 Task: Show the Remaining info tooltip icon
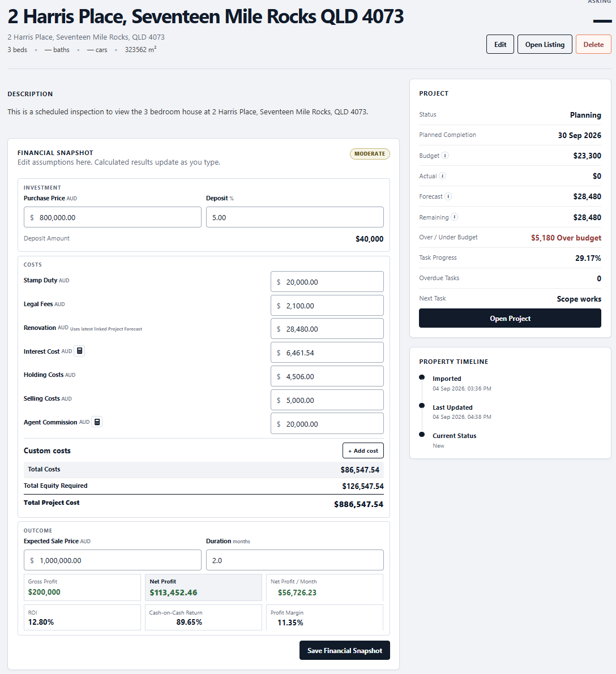coord(454,217)
